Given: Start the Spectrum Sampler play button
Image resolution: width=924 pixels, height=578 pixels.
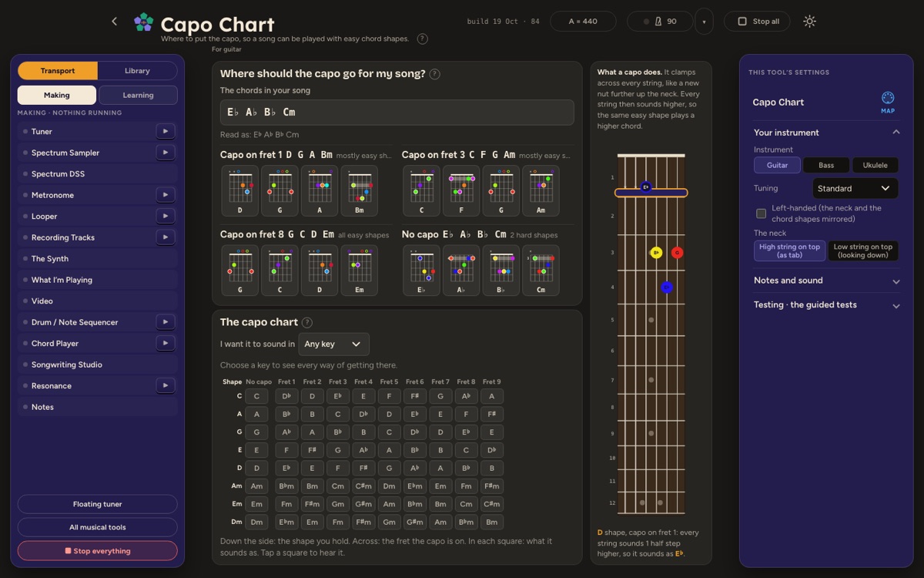Looking at the screenshot, I should (166, 153).
